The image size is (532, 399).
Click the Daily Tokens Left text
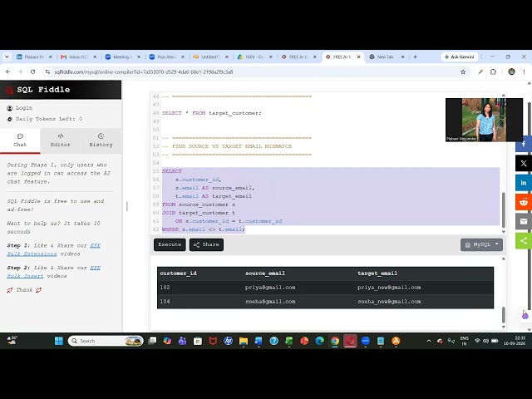49,119
